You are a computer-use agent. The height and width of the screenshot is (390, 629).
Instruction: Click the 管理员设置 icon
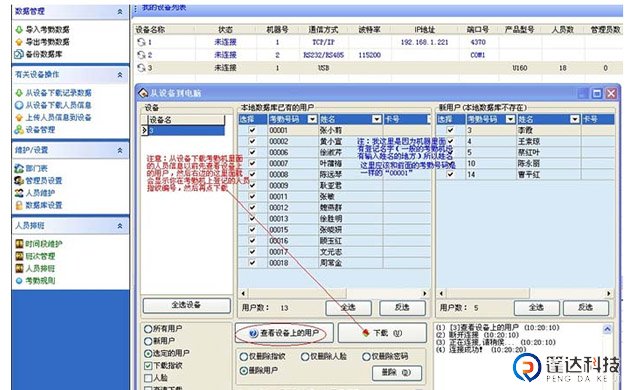pyautogui.click(x=19, y=181)
